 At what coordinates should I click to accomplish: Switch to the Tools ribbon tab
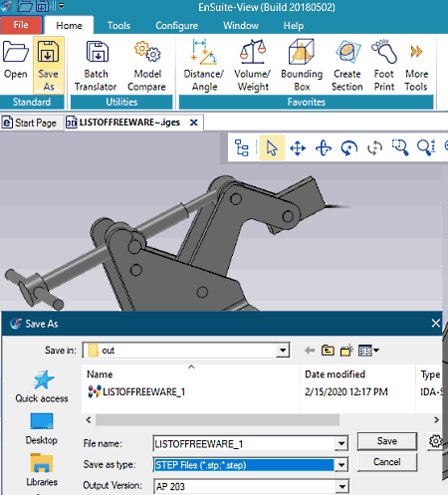point(118,25)
